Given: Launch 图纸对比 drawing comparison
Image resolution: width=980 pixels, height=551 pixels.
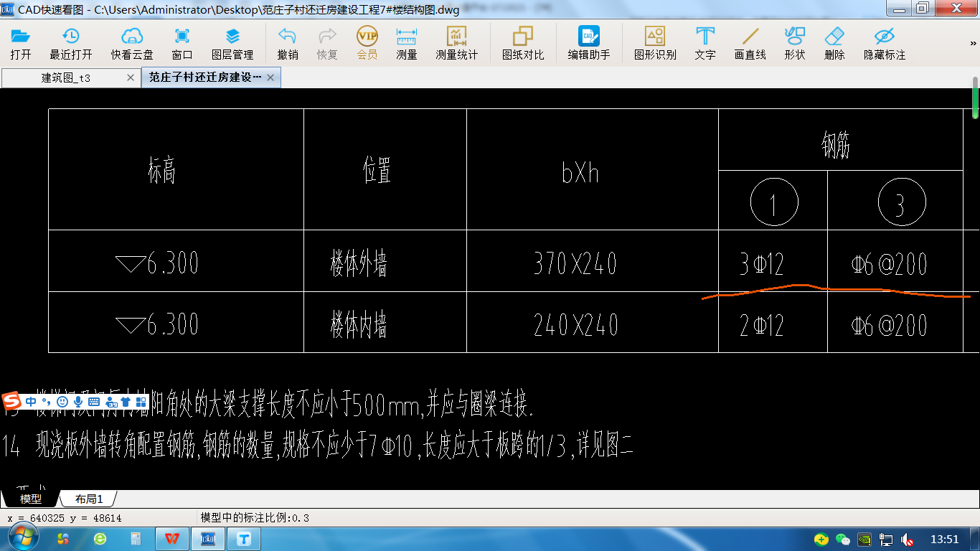Looking at the screenshot, I should [x=523, y=43].
